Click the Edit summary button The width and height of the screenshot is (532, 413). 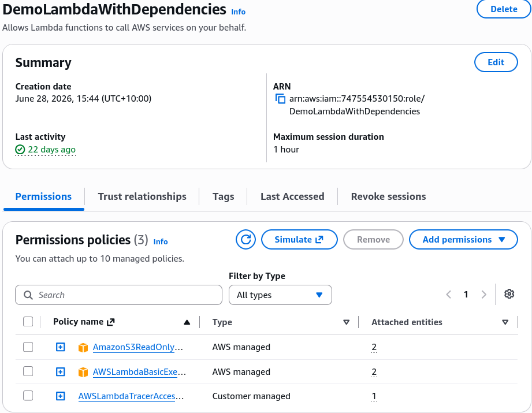click(496, 62)
